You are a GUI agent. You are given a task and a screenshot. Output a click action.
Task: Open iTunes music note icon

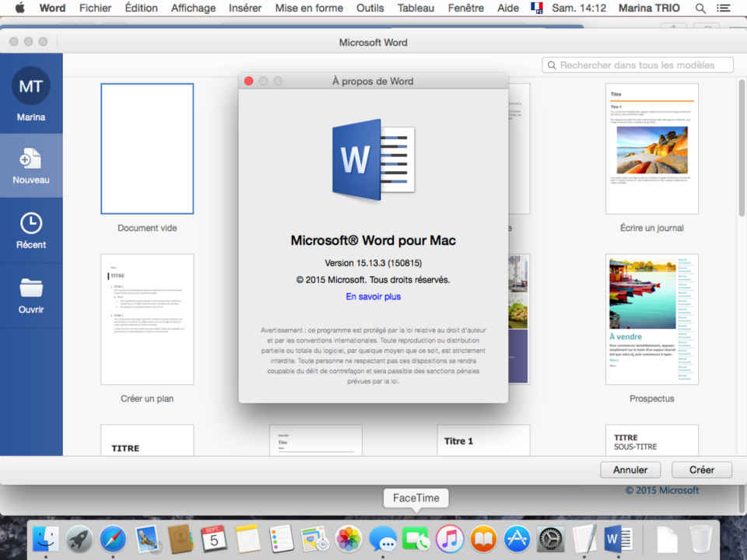(450, 539)
